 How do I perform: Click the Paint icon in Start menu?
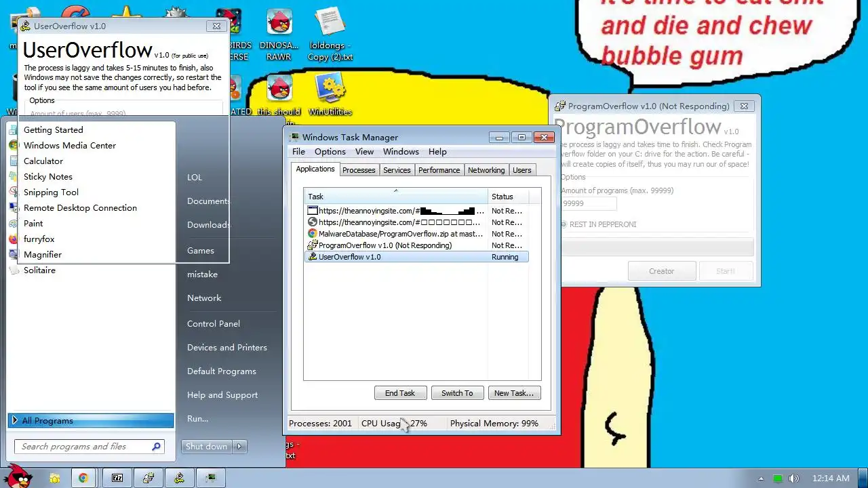(x=14, y=223)
